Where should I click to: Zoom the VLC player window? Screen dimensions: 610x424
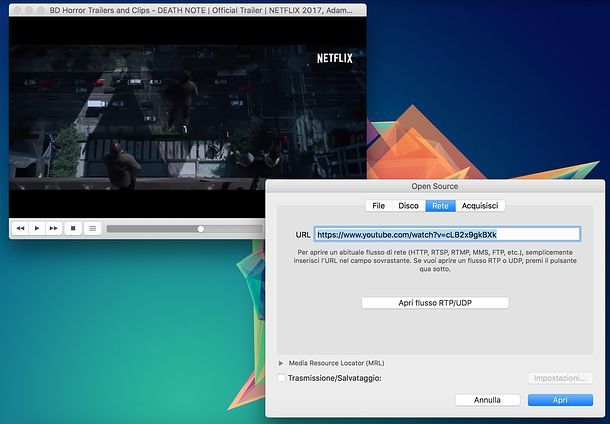40,10
